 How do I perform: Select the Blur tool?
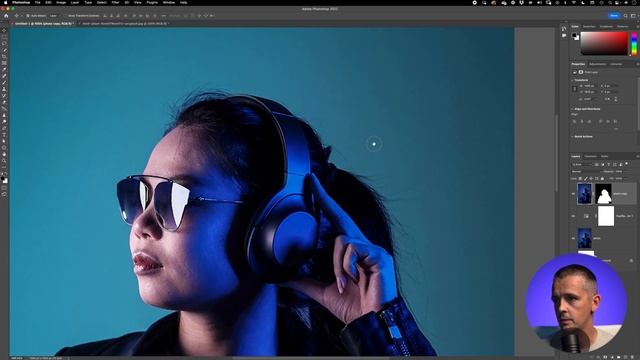pos(4,115)
